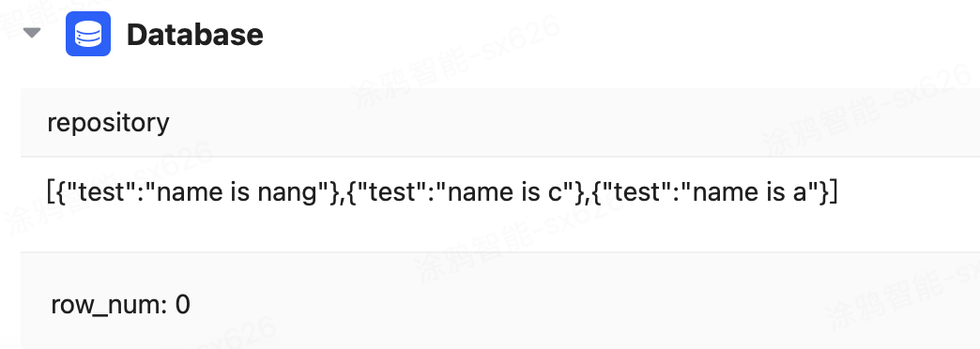This screenshot has width=980, height=349.
Task: Click the row_num label
Action: pos(109,305)
